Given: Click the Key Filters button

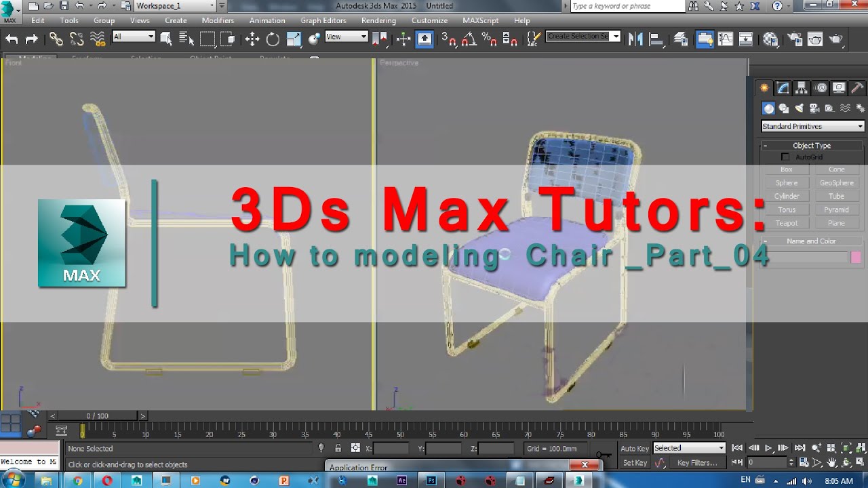Looking at the screenshot, I should (x=697, y=463).
